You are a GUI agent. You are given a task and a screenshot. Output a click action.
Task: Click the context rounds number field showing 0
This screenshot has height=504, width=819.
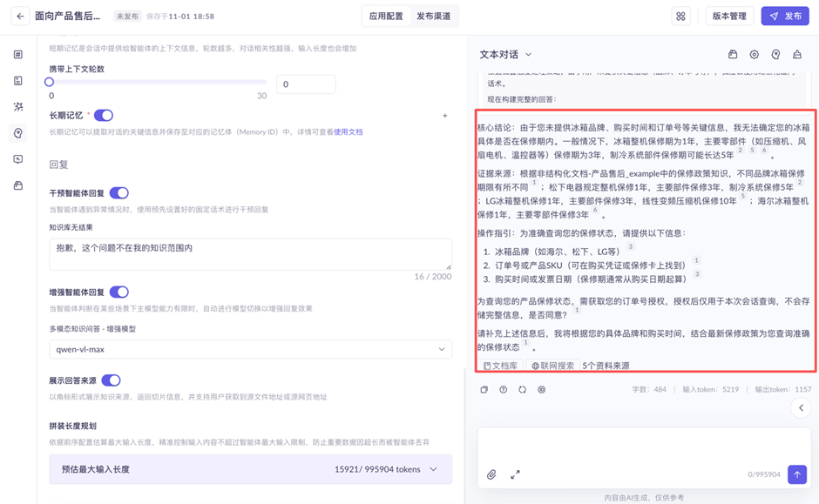(x=306, y=84)
